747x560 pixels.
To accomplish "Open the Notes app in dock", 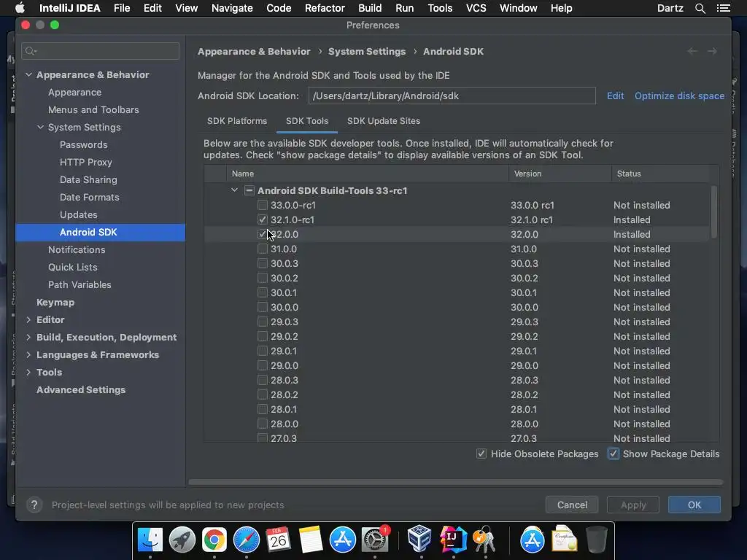I will click(311, 540).
